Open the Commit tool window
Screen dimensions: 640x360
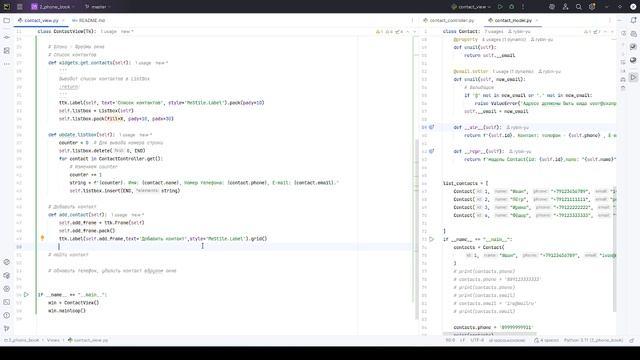[7, 37]
